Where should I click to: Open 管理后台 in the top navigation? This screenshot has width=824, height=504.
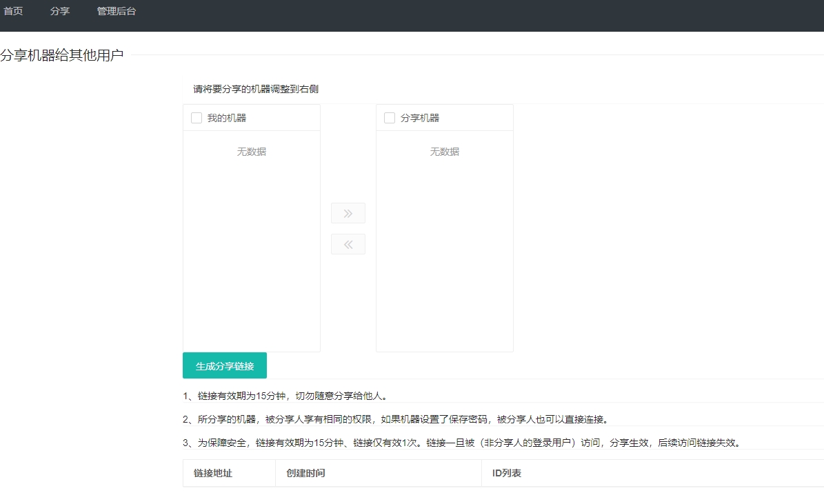click(x=117, y=11)
